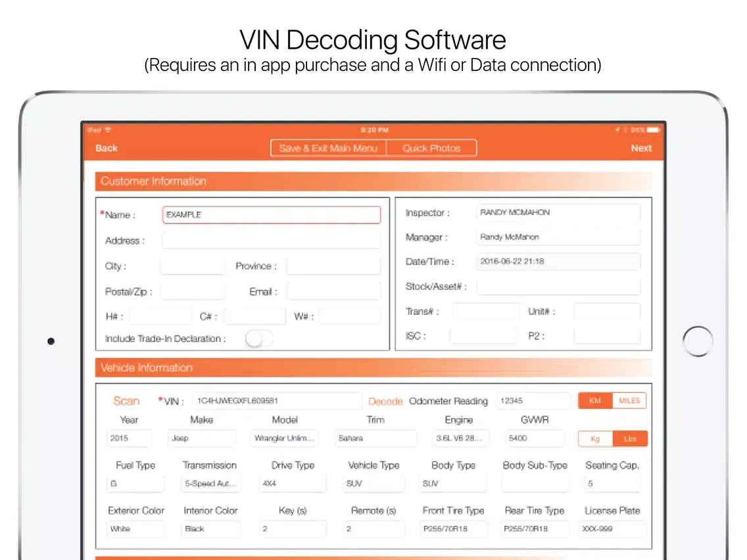Click the Key (s) count field
Image resolution: width=747 pixels, height=560 pixels.
pyautogui.click(x=293, y=528)
